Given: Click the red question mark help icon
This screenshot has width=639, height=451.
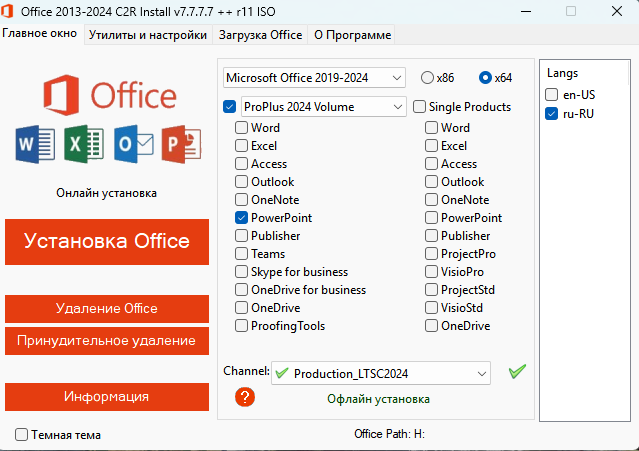Looking at the screenshot, I should pyautogui.click(x=245, y=397).
